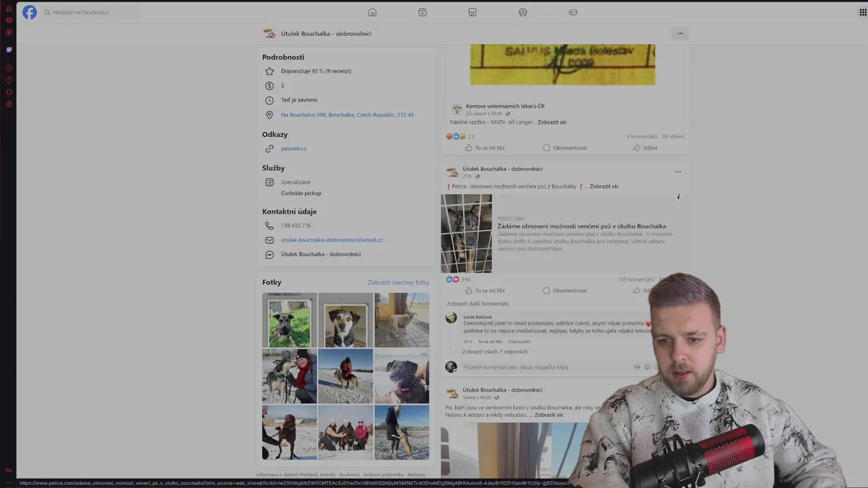Click the add circle icon in browser sidebar
868x488 pixels.
[9, 68]
